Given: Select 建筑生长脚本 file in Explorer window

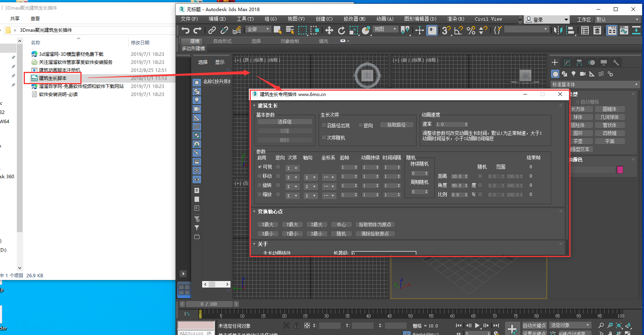Looking at the screenshot, I should (53, 78).
